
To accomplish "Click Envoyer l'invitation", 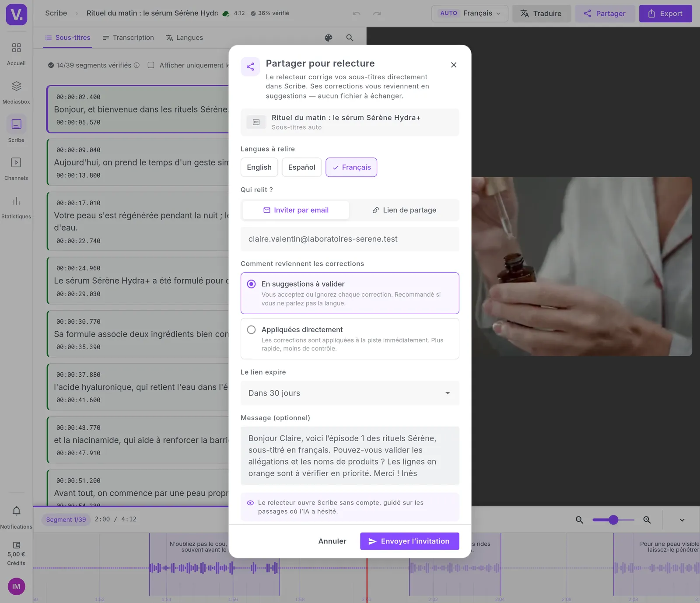I will (409, 541).
